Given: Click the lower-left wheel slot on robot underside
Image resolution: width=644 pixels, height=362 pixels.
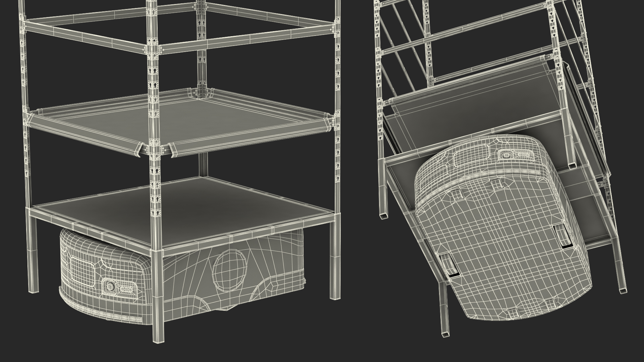Looking at the screenshot, I should (448, 265).
